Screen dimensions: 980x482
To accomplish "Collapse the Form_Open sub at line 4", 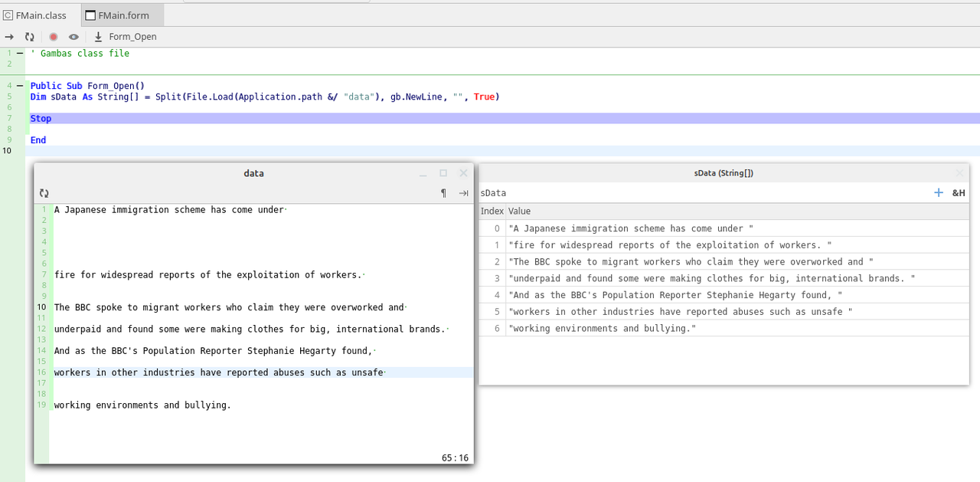I will click(x=20, y=86).
